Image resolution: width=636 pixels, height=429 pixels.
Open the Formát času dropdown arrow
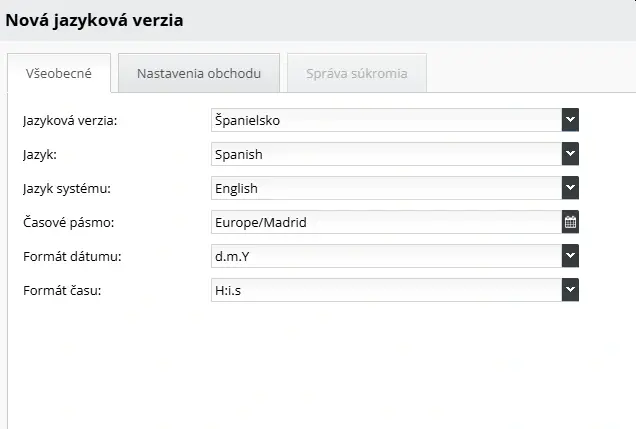click(x=570, y=290)
